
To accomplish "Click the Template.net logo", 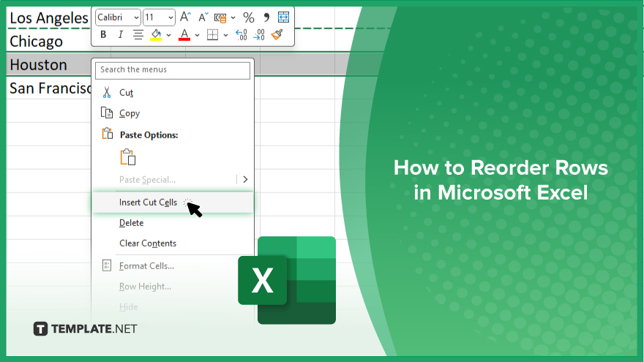I will tap(85, 329).
